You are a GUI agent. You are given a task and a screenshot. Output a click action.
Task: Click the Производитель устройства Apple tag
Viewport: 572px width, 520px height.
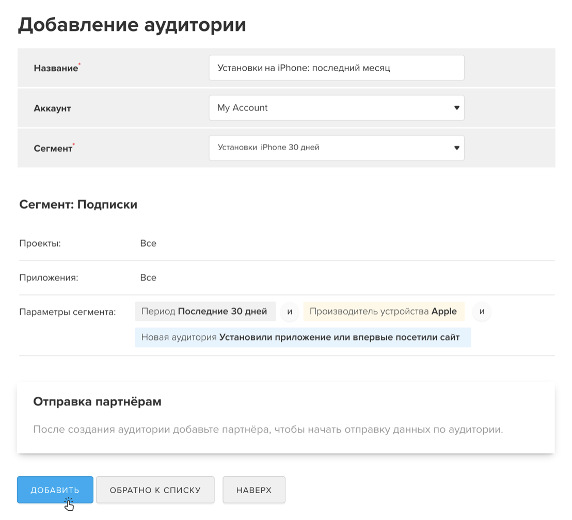click(384, 311)
